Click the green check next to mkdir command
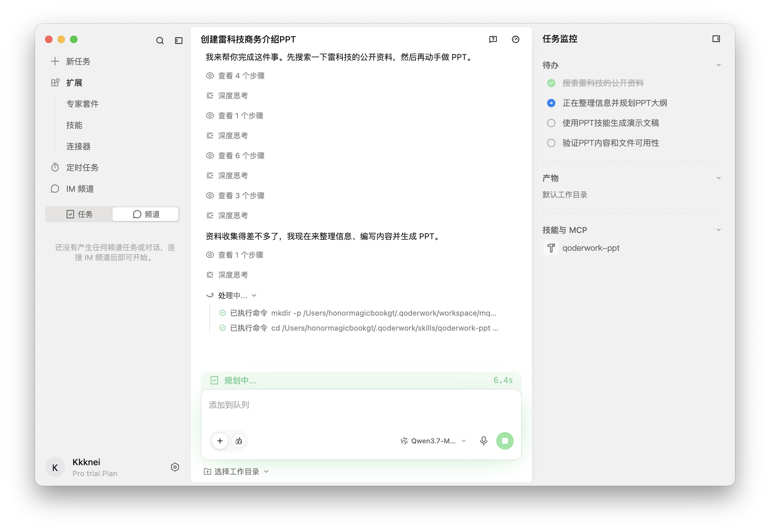Image resolution: width=770 pixels, height=532 pixels. click(x=222, y=313)
